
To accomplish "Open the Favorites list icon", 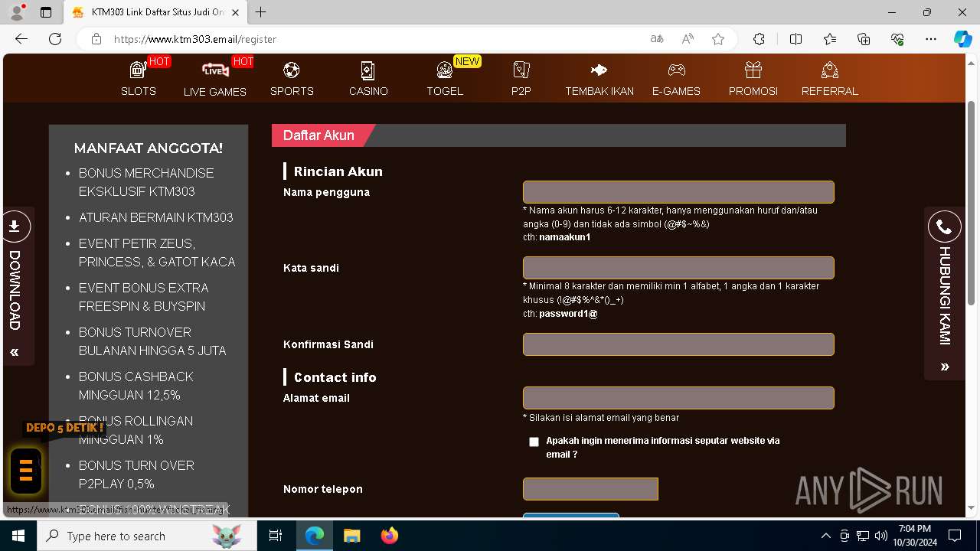I will pos(830,39).
